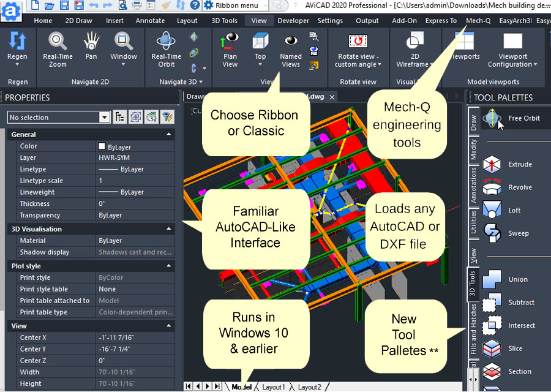Choose the 2D Wireframe visual style
Screen dimensions: 551x392
[414, 49]
